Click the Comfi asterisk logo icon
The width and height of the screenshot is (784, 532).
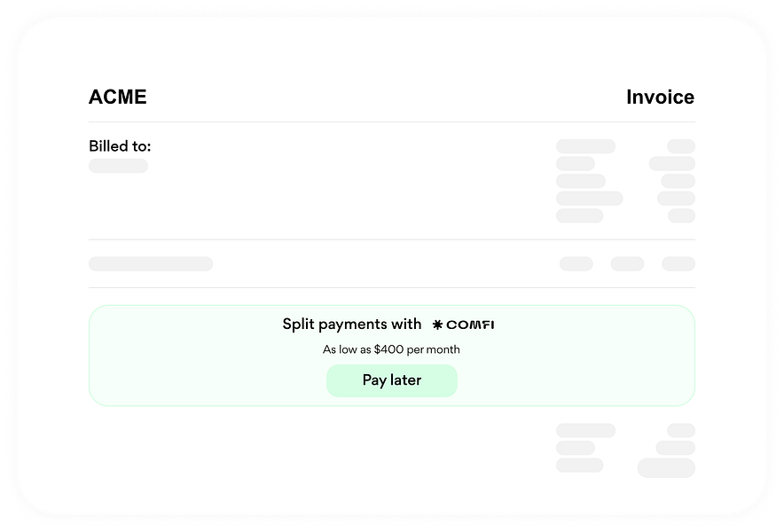(x=437, y=325)
